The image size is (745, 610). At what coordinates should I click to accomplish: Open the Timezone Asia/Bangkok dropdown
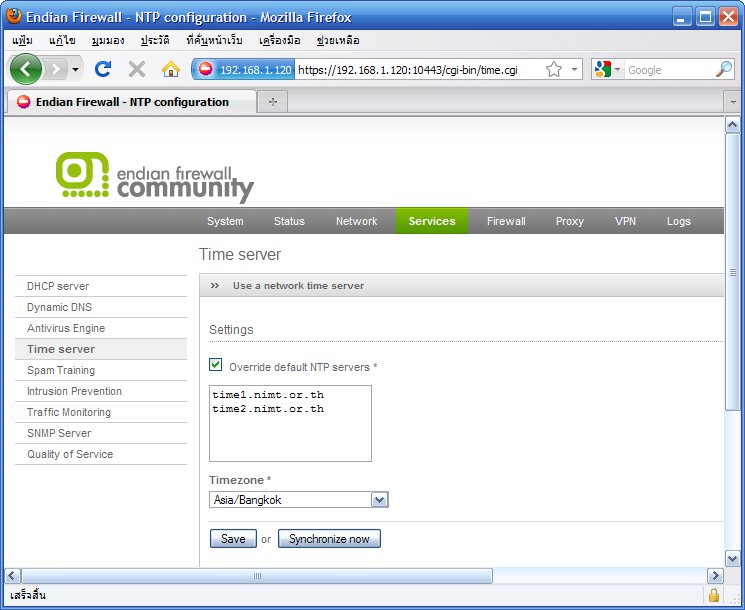[x=299, y=500]
